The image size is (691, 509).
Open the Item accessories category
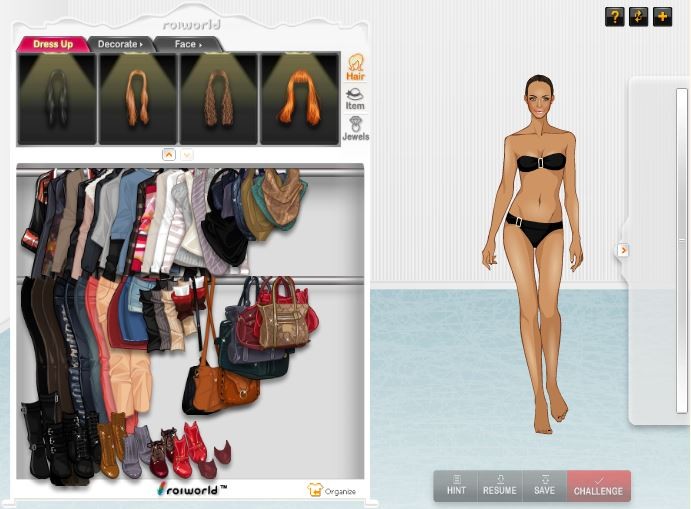point(355,98)
